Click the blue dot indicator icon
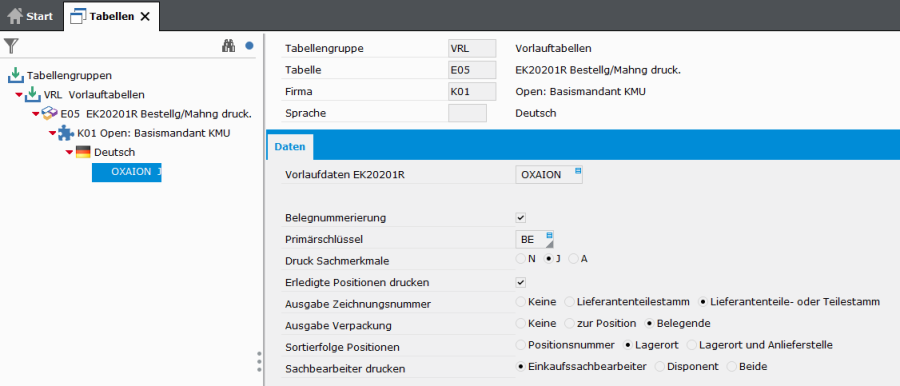Viewport: 900px width, 386px height. click(x=249, y=46)
